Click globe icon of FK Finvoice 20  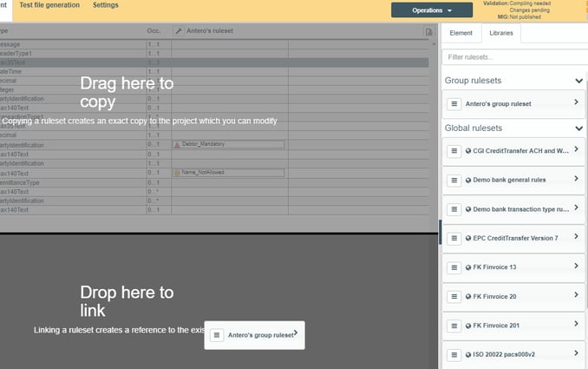coord(468,297)
